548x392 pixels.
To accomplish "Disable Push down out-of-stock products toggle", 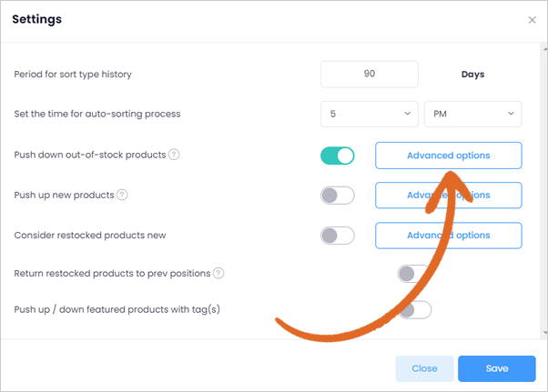I will click(337, 156).
